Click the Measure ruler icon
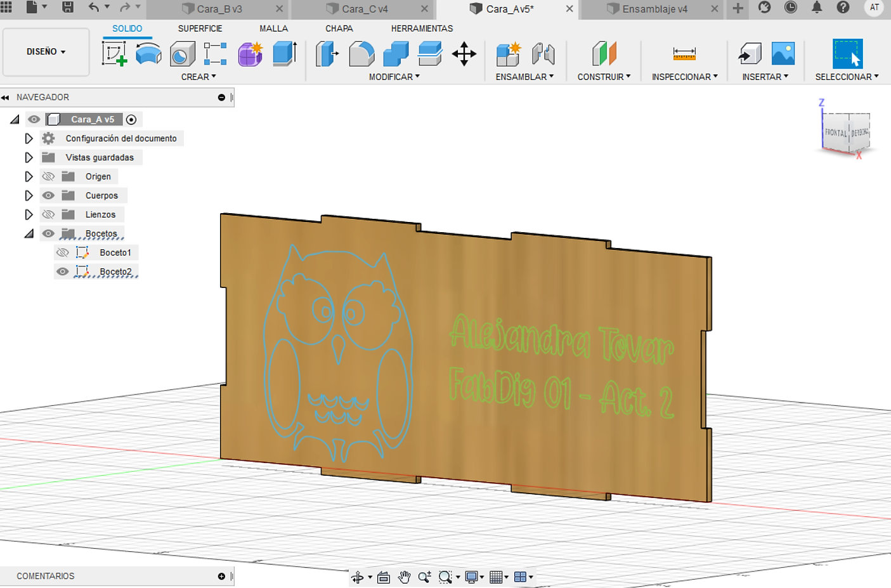The height and width of the screenshot is (588, 891). pyautogui.click(x=684, y=54)
